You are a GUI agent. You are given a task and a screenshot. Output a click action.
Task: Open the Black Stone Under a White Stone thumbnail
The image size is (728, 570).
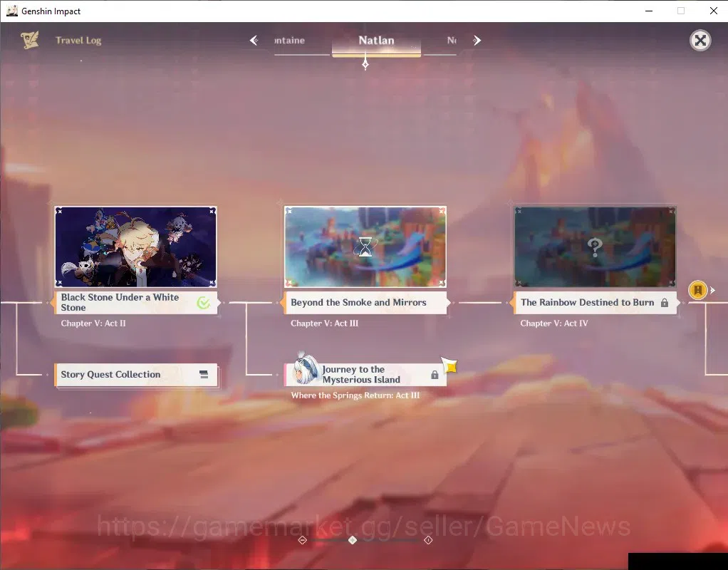point(135,247)
